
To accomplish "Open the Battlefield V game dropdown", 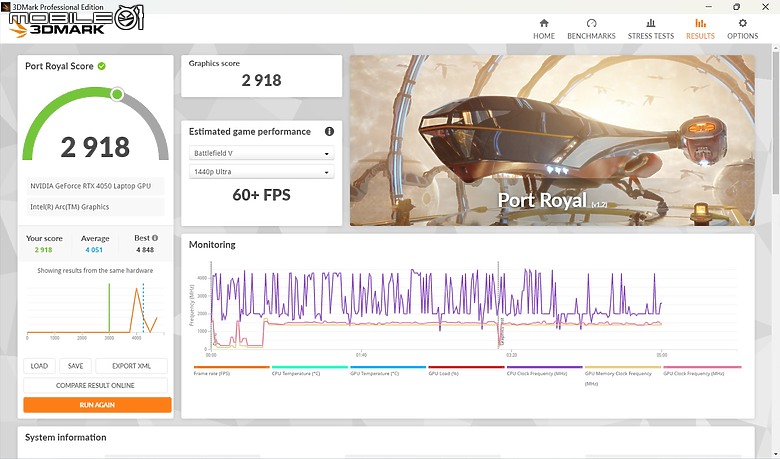I will click(x=261, y=153).
